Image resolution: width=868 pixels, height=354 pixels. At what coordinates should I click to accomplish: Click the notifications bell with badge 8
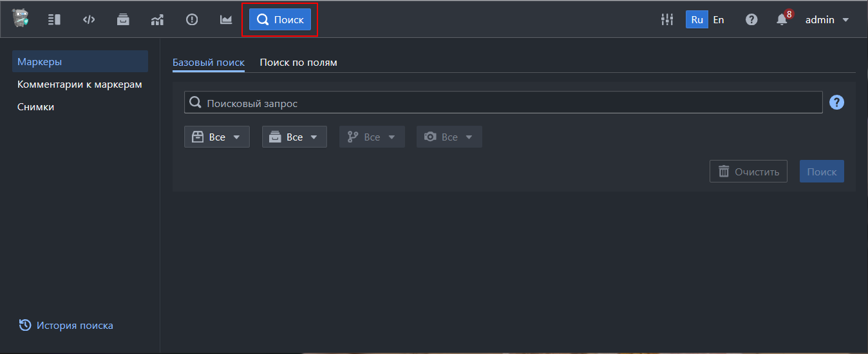tap(782, 19)
